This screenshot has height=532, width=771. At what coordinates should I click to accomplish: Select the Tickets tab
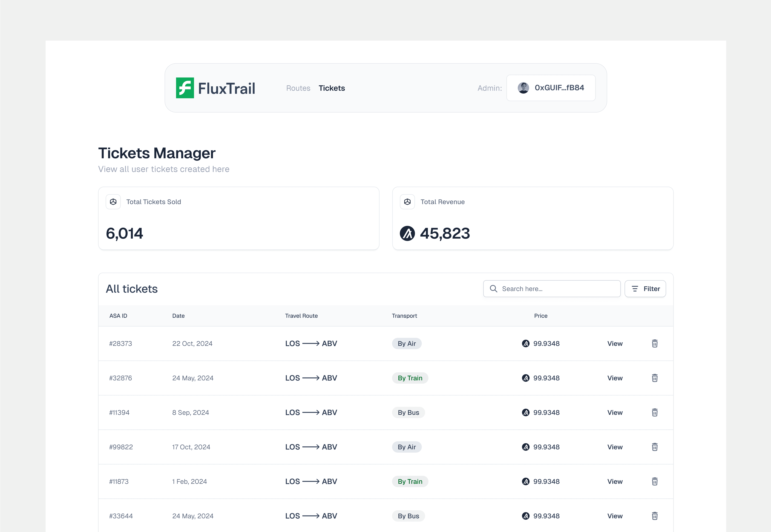tap(332, 88)
